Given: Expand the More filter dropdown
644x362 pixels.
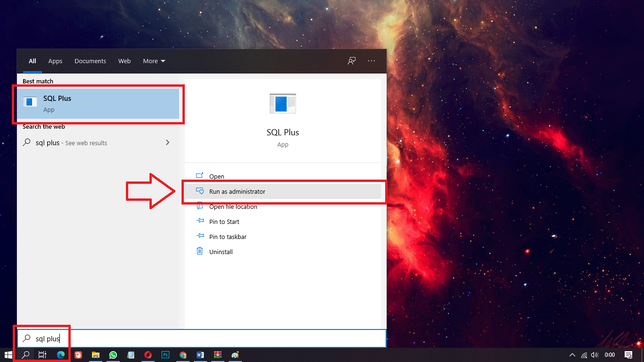Looking at the screenshot, I should (154, 61).
